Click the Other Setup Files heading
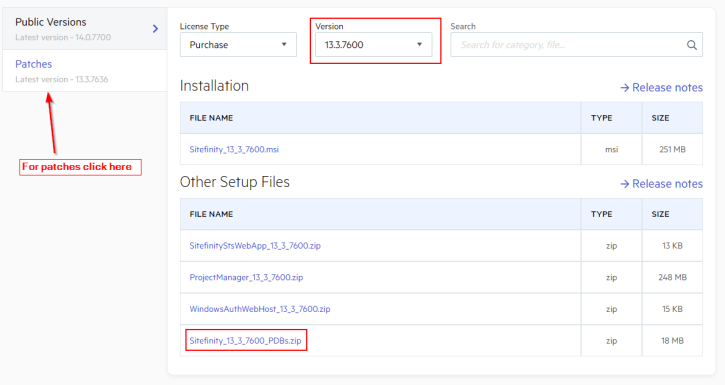Viewport: 725px width, 385px height. tap(234, 182)
